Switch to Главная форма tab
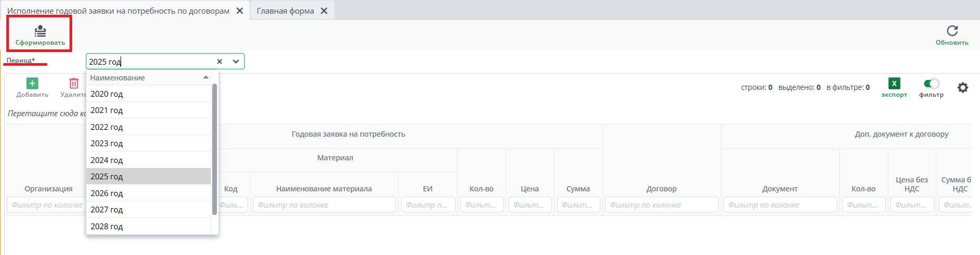Screen dimensions: 980x255 (x=285, y=11)
